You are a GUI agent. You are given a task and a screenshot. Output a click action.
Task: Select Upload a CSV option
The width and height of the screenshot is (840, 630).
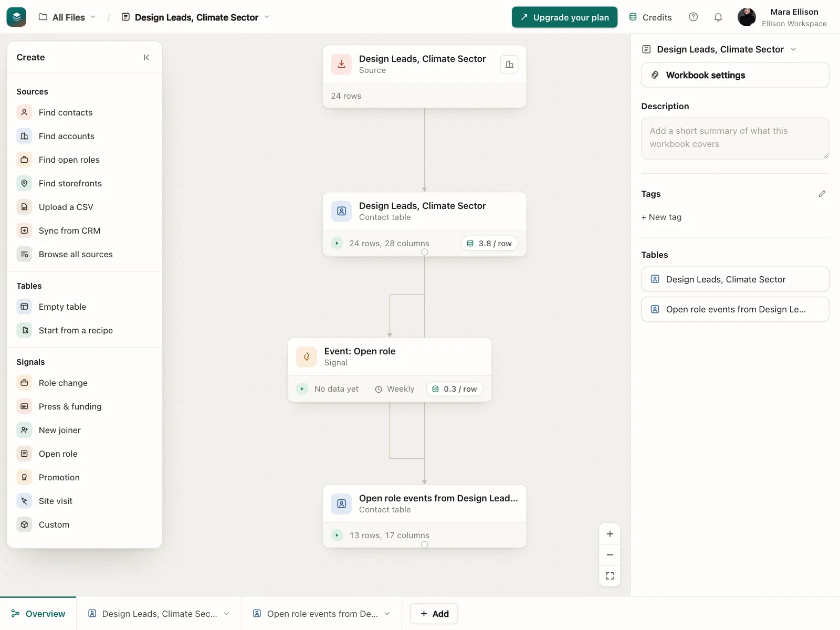click(85, 207)
